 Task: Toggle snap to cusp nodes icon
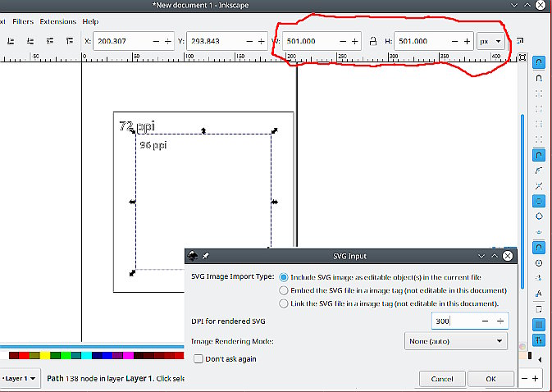tap(539, 201)
